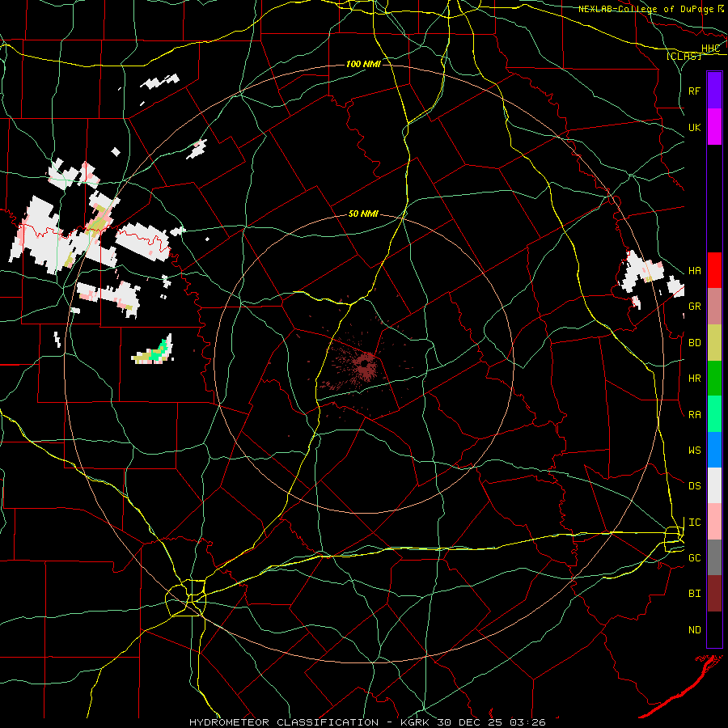Screen dimensions: 728x728
Task: Click the "100 NMI" range ring label
Action: coord(363,64)
